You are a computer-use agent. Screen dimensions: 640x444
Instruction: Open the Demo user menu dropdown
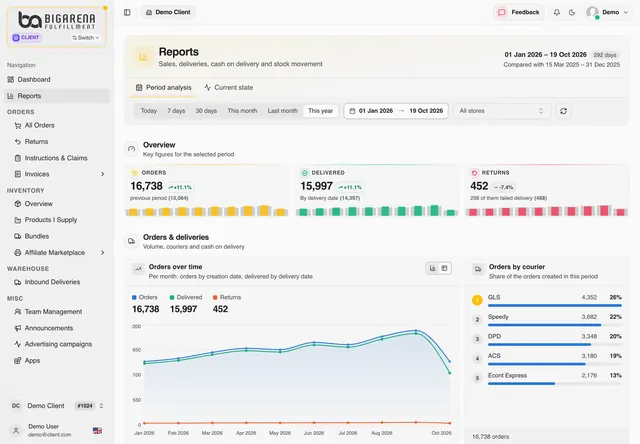click(607, 12)
